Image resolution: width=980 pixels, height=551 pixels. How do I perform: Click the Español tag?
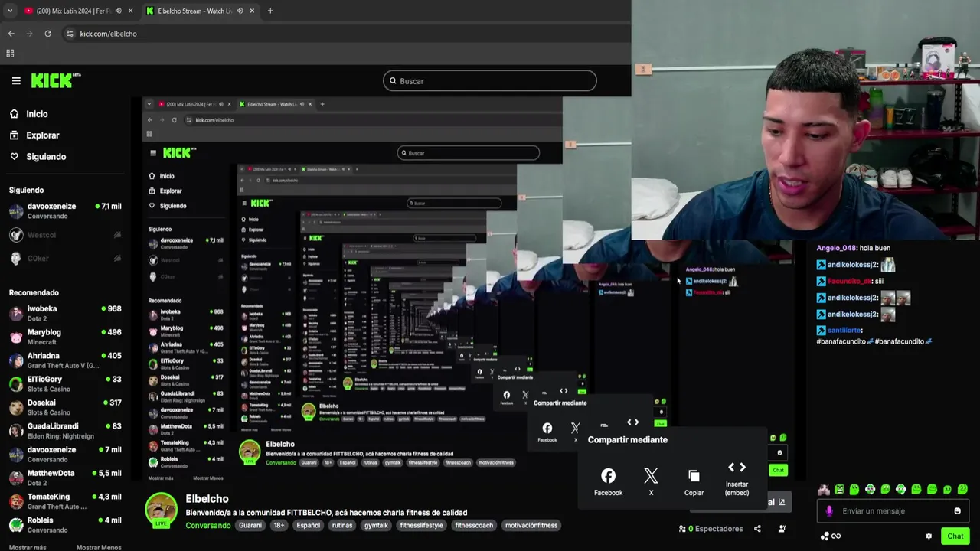point(309,526)
